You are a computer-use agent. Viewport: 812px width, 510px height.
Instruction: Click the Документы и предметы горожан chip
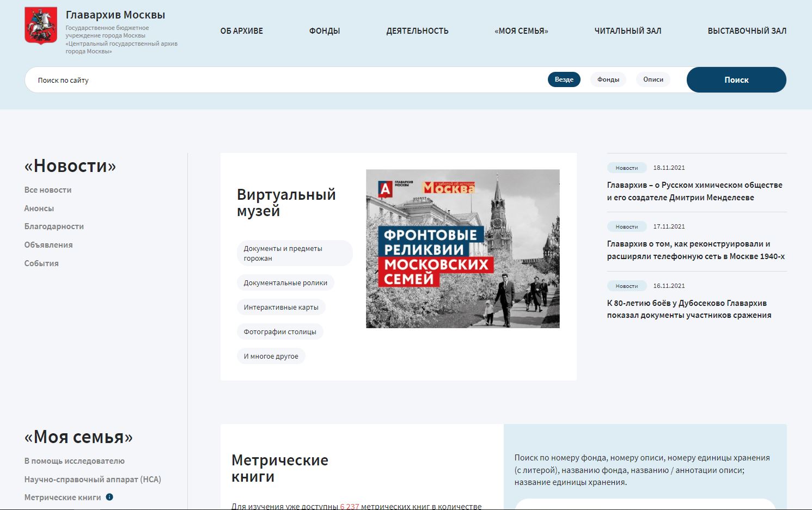295,253
